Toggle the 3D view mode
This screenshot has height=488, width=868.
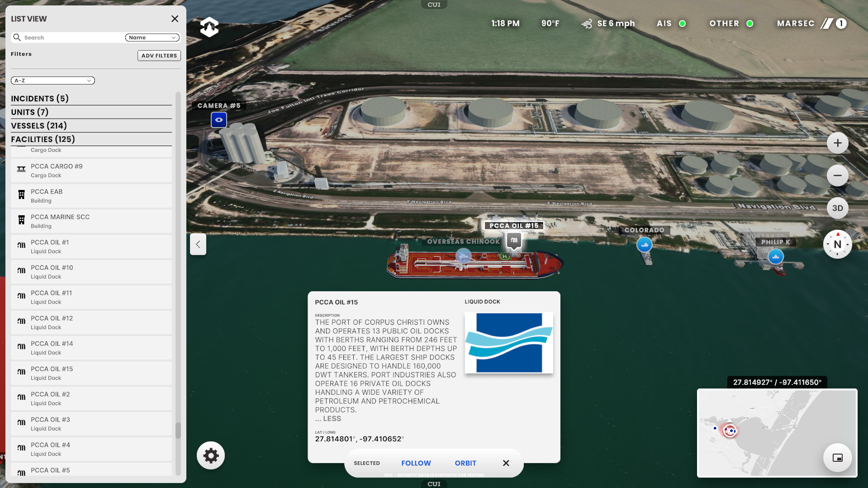pos(837,208)
